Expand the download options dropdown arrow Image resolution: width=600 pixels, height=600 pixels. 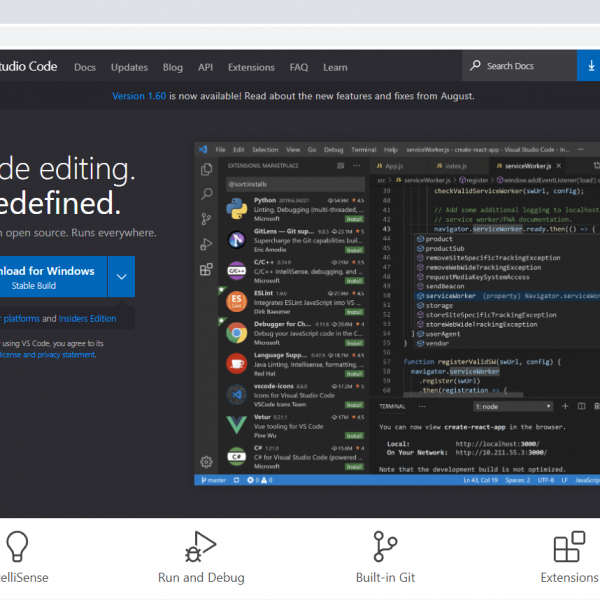click(x=121, y=277)
